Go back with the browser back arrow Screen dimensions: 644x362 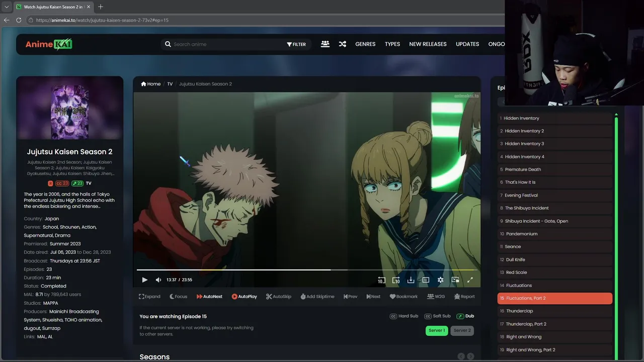(7, 20)
